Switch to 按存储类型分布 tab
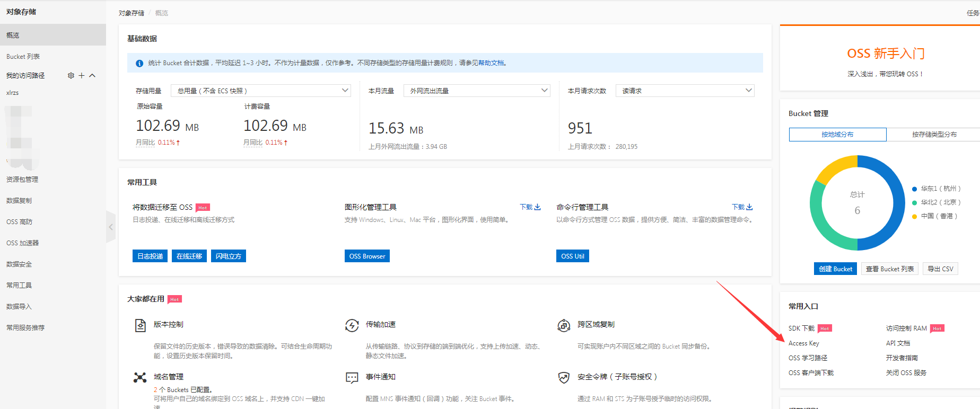Image resolution: width=980 pixels, height=409 pixels. coord(934,135)
